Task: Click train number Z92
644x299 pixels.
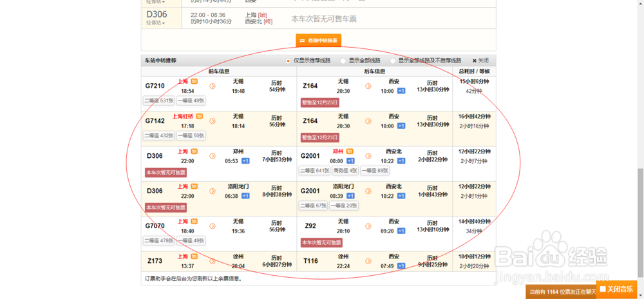Action: tap(310, 226)
